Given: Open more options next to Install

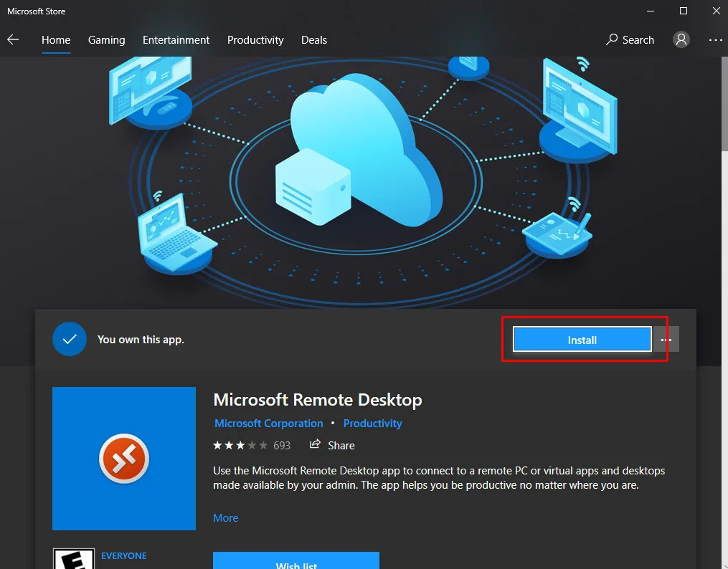Looking at the screenshot, I should pos(666,340).
